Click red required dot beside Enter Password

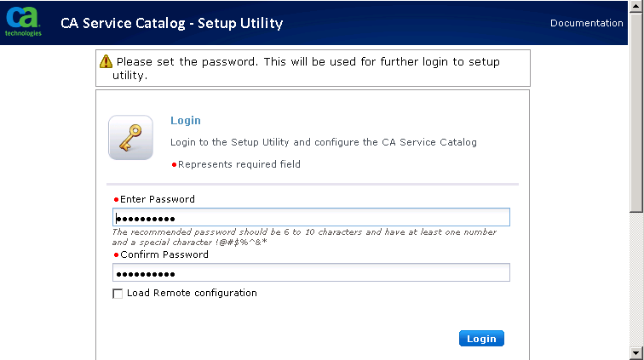point(116,199)
